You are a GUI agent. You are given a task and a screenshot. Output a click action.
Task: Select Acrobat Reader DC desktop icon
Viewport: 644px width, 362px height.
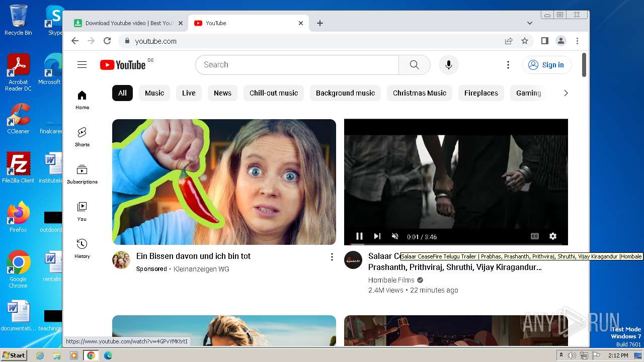tap(18, 72)
